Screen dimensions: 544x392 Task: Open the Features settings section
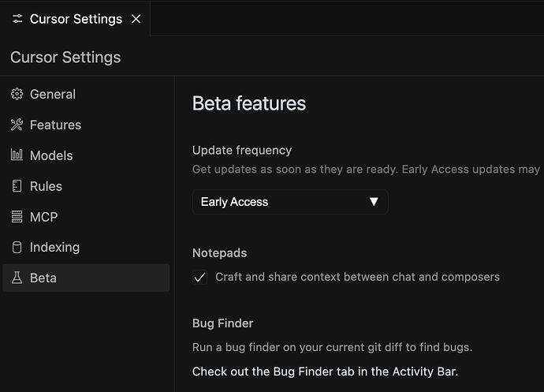click(86, 125)
